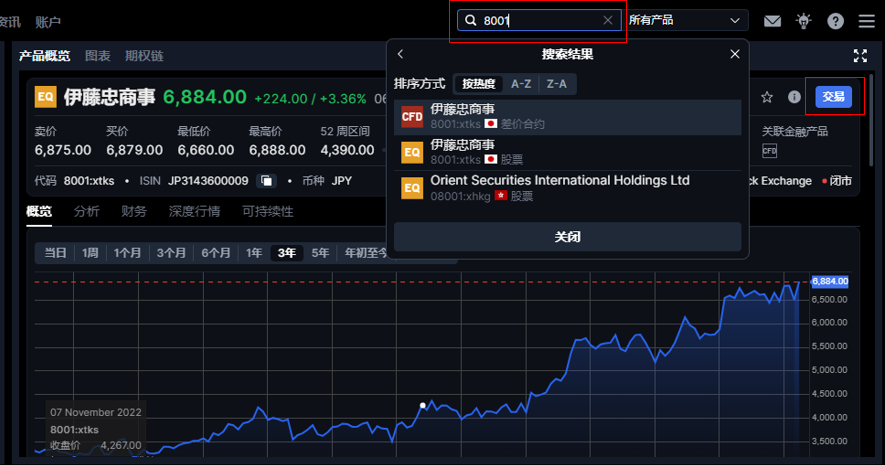Viewport: 885px width, 465px height.
Task: Set chart range to 1年
Action: click(254, 253)
